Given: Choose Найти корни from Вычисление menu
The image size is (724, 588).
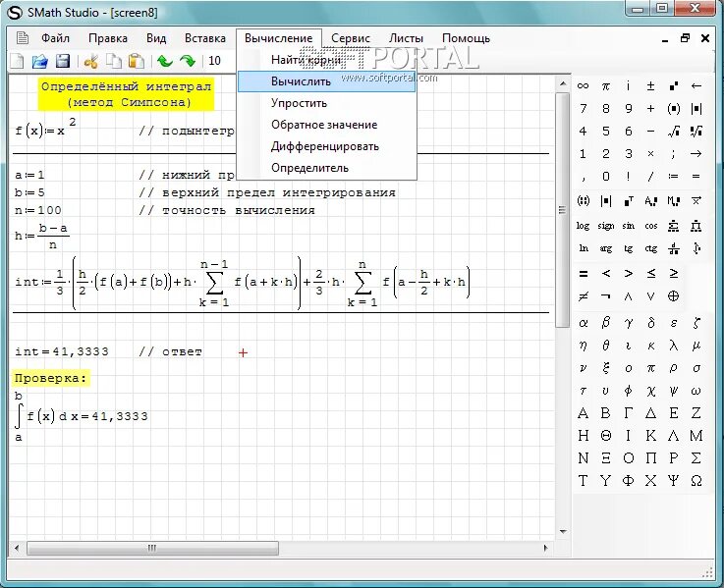Looking at the screenshot, I should pos(326,60).
